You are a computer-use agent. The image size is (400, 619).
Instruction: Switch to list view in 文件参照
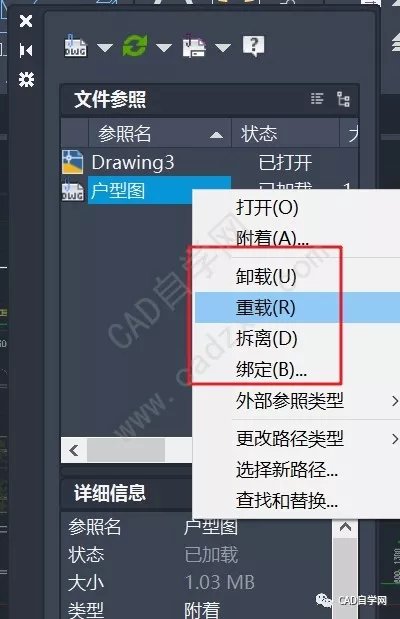317,99
